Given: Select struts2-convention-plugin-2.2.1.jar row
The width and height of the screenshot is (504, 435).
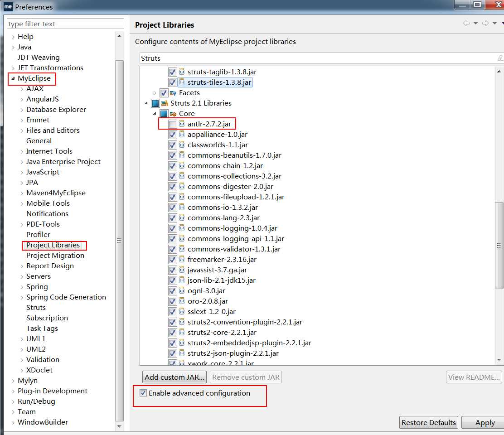Looking at the screenshot, I should pos(245,322).
